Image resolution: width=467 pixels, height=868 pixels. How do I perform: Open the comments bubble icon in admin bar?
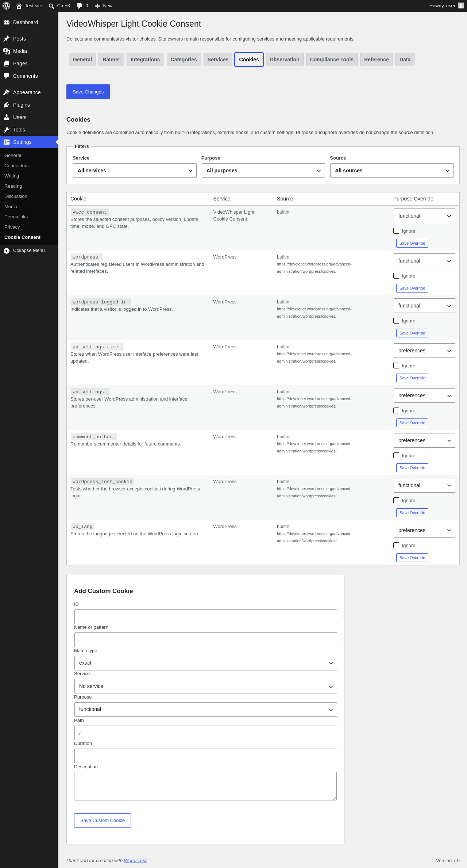[80, 6]
